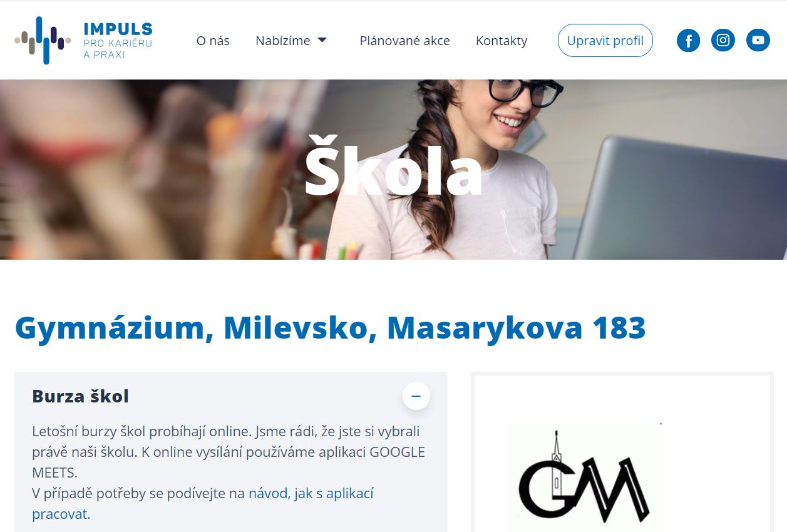
Task: Click the Gymnázium, Milevsko, Masarykova 183 heading
Action: tap(330, 328)
